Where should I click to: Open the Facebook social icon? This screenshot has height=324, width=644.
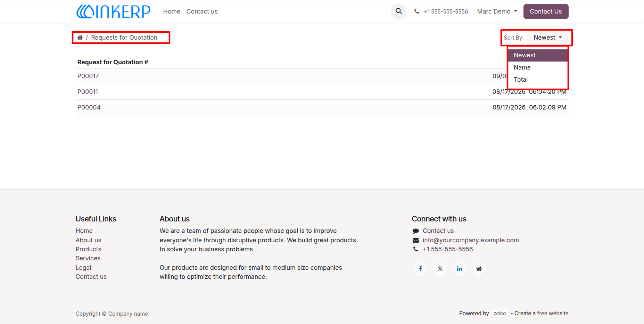click(x=421, y=269)
